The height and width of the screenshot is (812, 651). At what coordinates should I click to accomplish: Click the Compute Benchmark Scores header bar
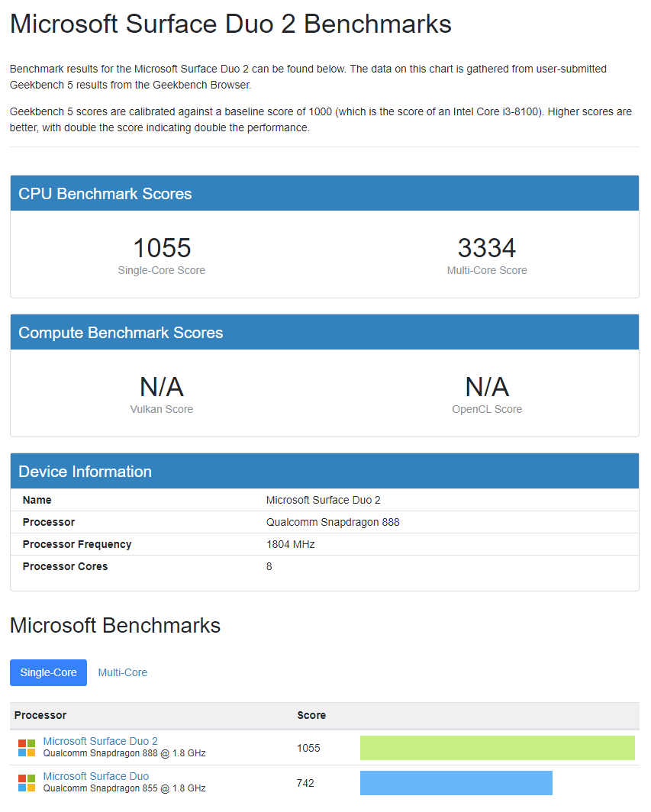(x=324, y=332)
